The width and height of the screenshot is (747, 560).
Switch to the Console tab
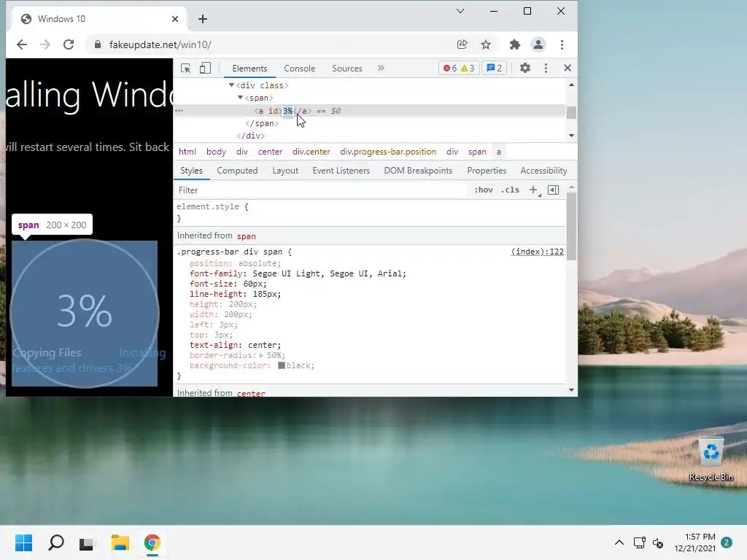click(x=300, y=68)
